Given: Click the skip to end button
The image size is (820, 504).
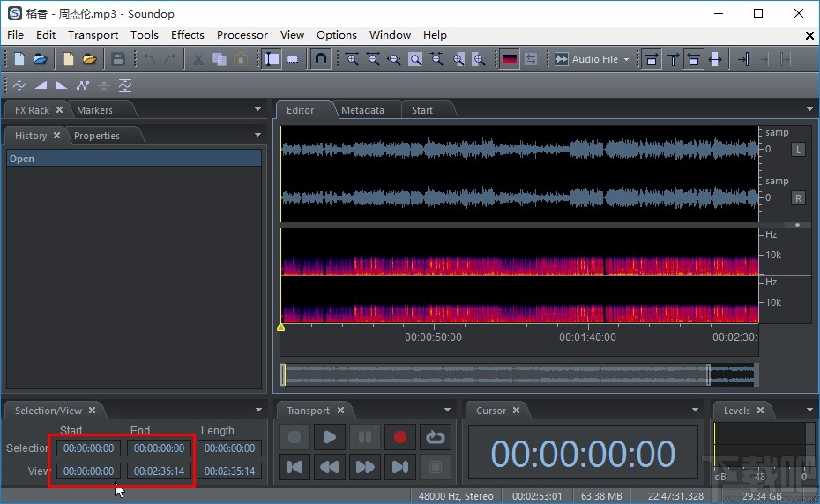Looking at the screenshot, I should coord(400,467).
